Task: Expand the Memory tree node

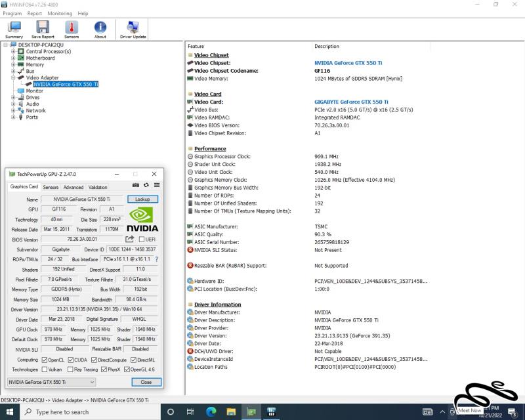Action: pos(13,64)
